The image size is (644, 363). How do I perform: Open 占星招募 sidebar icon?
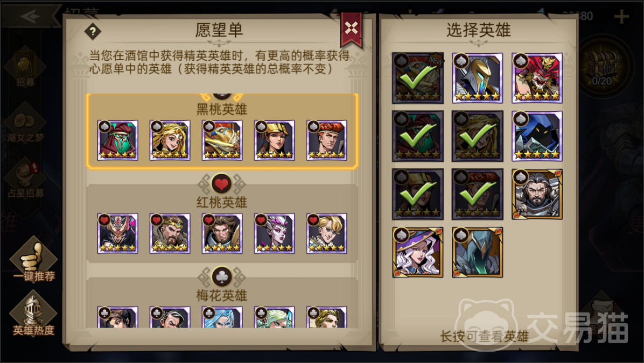[25, 179]
